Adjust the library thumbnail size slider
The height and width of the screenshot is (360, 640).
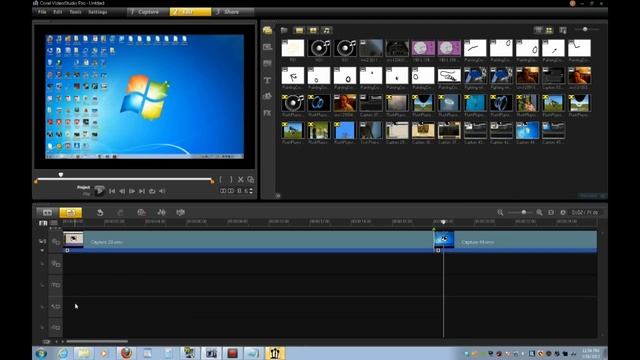tap(585, 29)
